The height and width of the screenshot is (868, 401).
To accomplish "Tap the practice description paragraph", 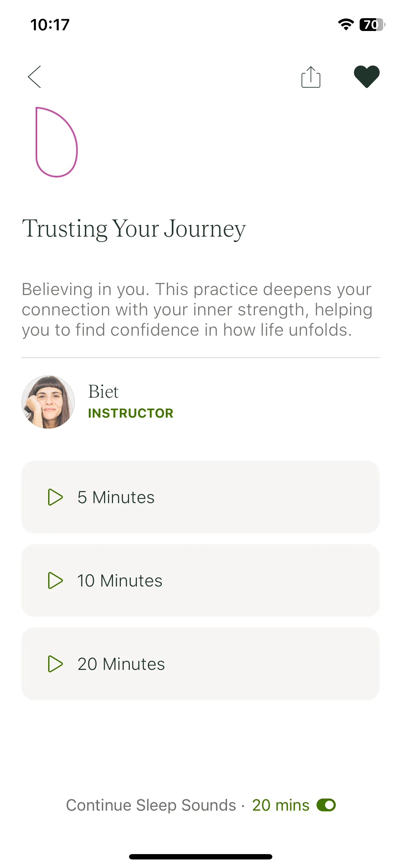I will 197,310.
